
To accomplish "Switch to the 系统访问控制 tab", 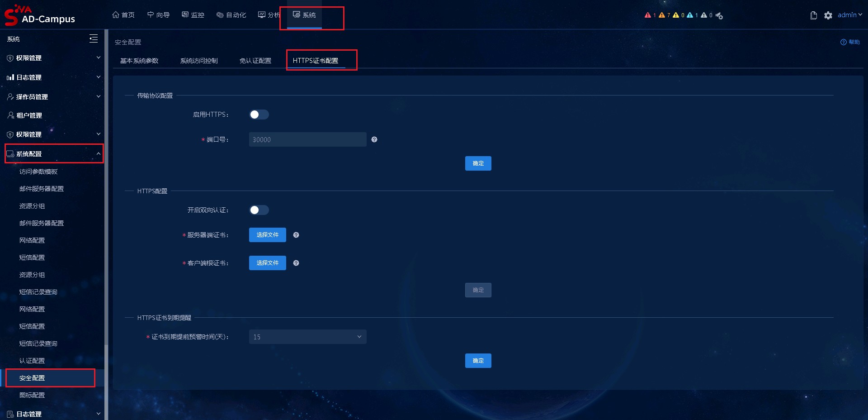I will coord(199,61).
